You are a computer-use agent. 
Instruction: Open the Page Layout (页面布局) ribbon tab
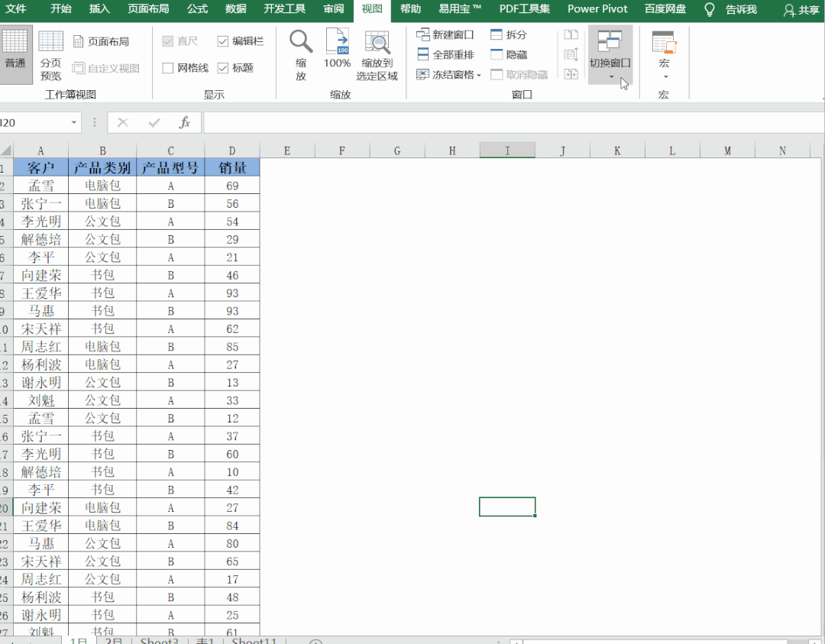[x=148, y=9]
